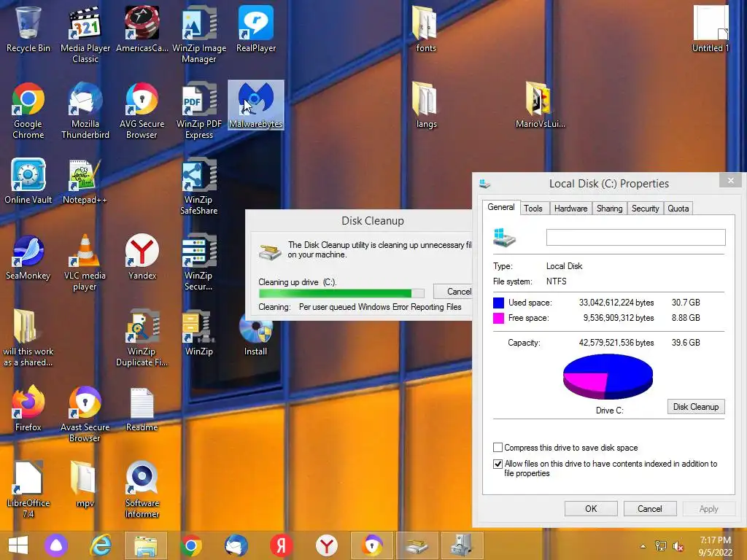Select the RealPlayer desktop icon
Image resolution: width=747 pixels, height=560 pixels.
coord(256,28)
